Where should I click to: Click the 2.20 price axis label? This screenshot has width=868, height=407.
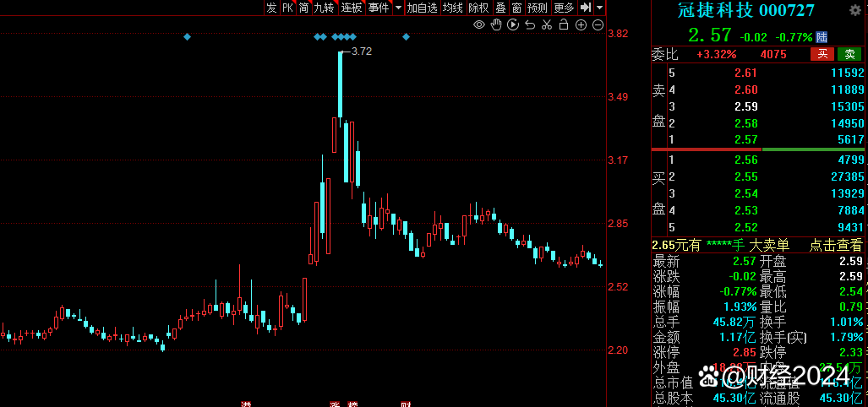[x=618, y=350]
